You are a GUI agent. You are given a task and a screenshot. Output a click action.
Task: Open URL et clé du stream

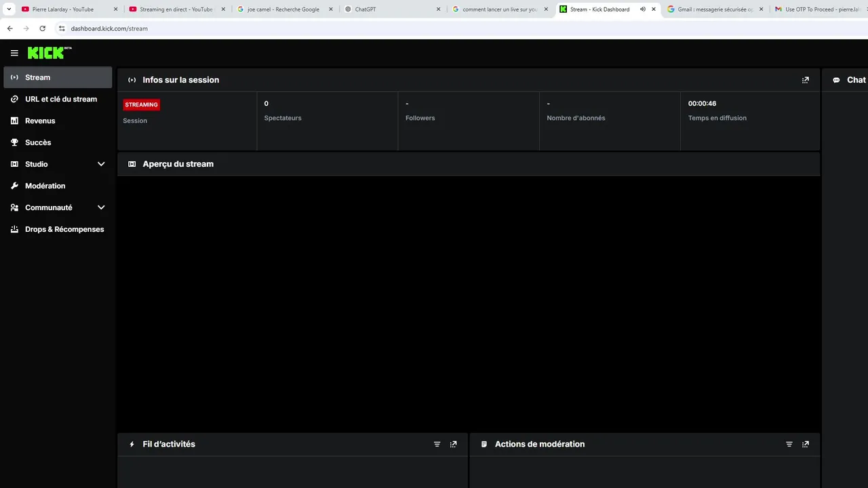pyautogui.click(x=58, y=99)
